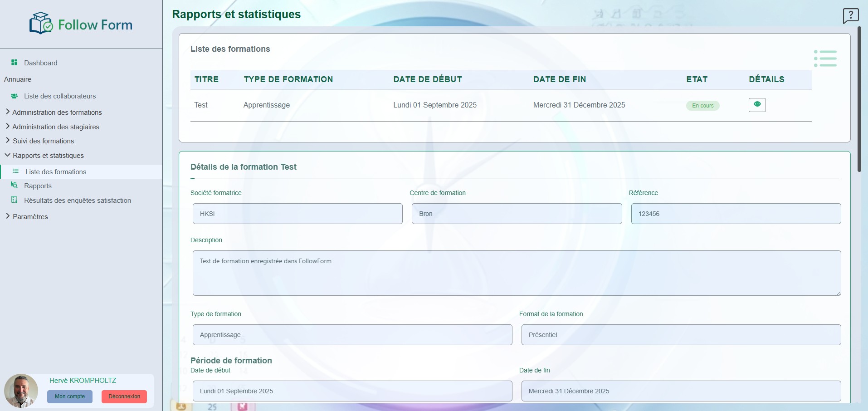This screenshot has height=411, width=868.
Task: Click the collaborateurs people icon
Action: [x=15, y=96]
